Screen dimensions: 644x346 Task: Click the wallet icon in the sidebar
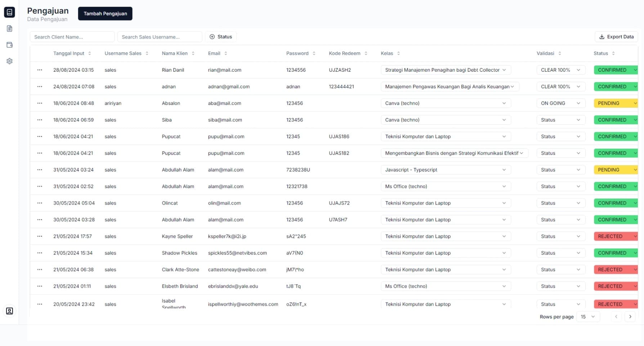(10, 45)
